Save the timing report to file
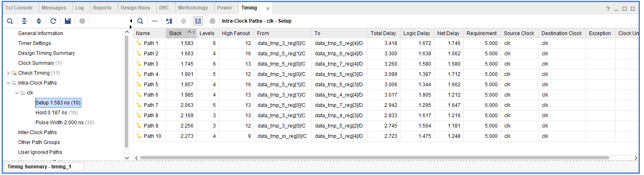 click(68, 21)
